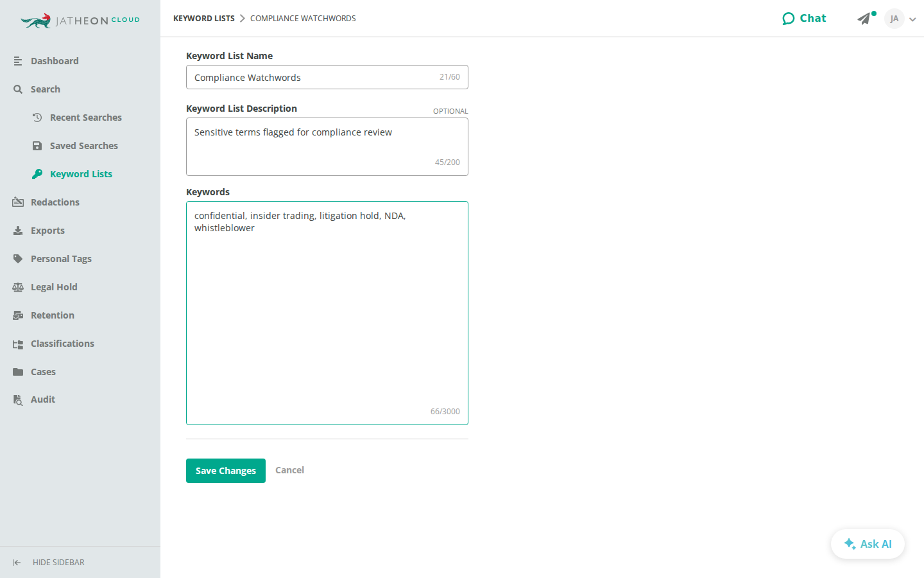This screenshot has width=924, height=578.
Task: Open notifications paper plane icon
Action: [864, 19]
